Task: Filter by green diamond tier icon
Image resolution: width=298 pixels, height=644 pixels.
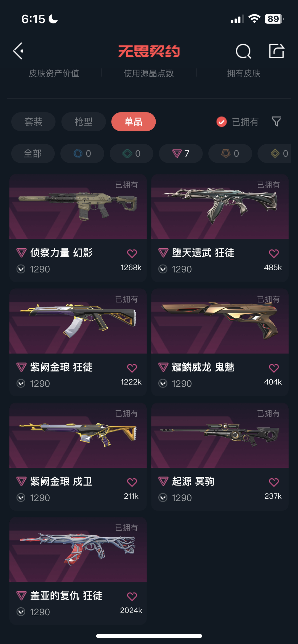Action: point(132,153)
